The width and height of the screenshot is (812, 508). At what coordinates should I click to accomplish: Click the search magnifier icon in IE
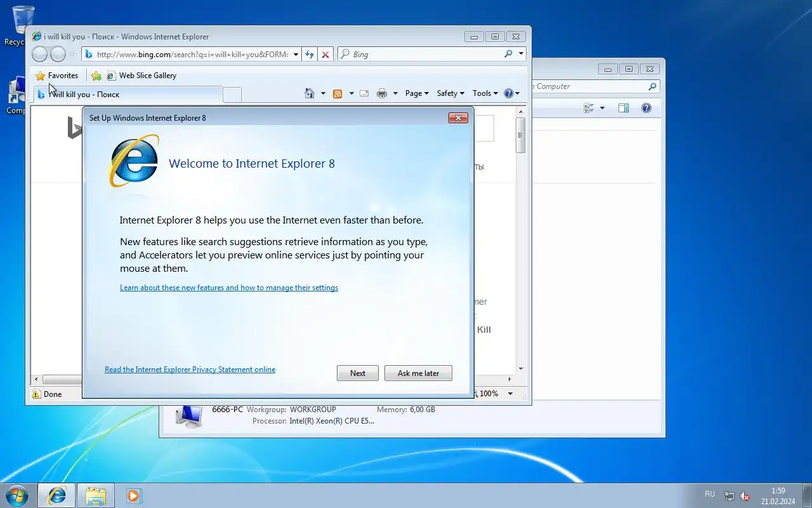508,54
